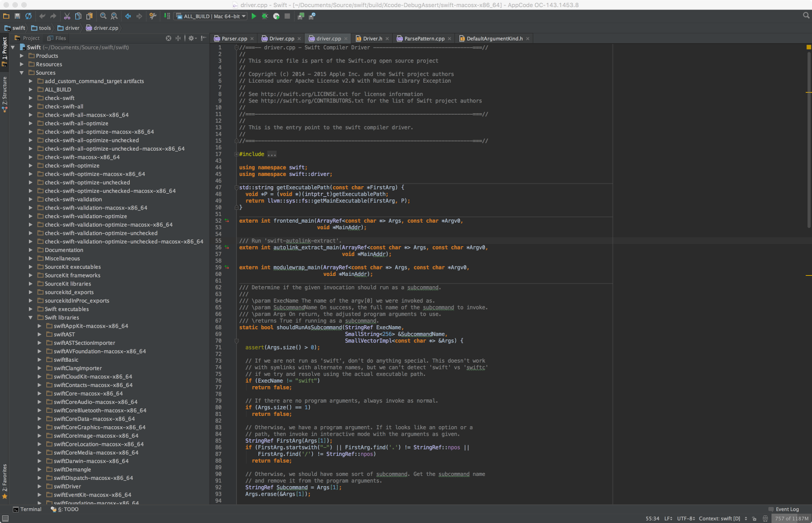812x523 pixels.
Task: Collapse the Swift libraries folder
Action: pos(30,318)
